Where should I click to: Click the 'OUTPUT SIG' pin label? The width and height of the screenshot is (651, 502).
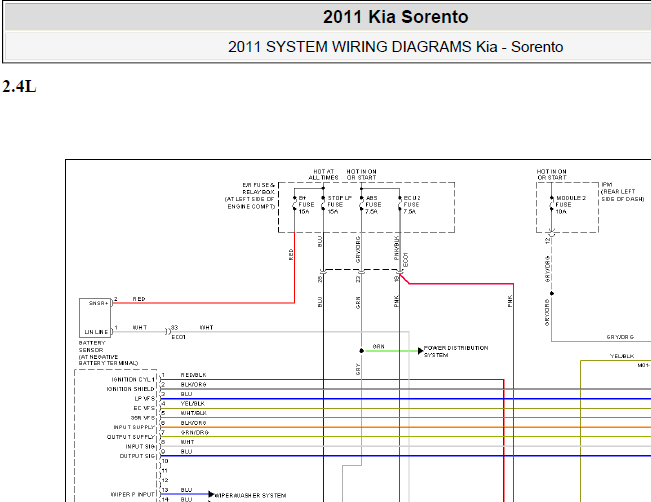[x=137, y=456]
